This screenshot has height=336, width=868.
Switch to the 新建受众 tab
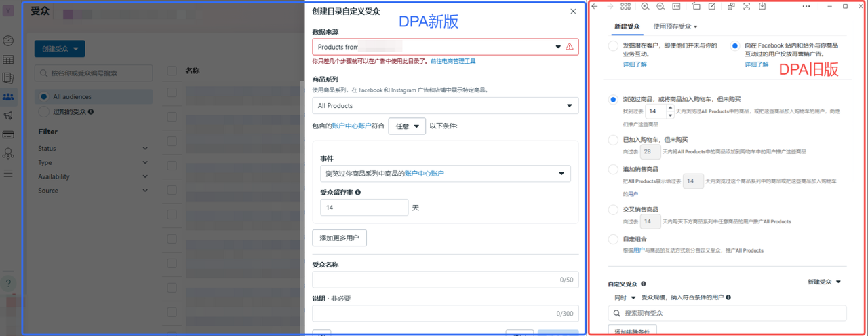[x=627, y=26]
